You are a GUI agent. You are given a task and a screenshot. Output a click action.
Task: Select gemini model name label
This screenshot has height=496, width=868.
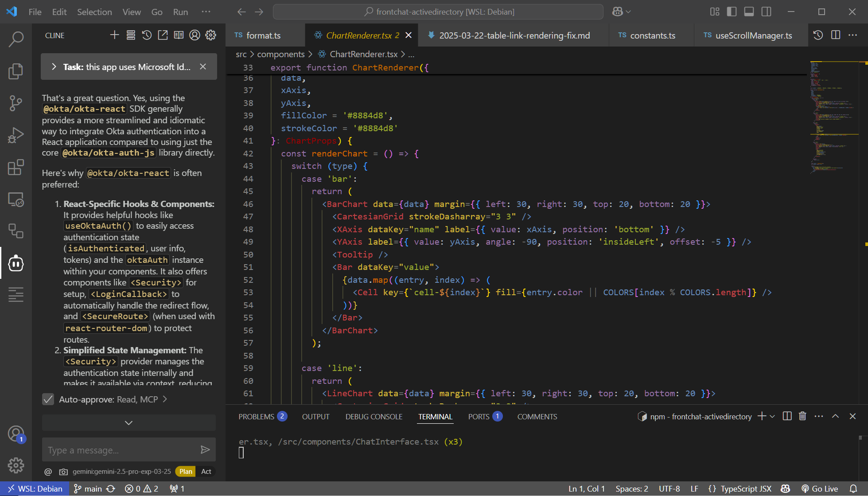[x=122, y=472]
